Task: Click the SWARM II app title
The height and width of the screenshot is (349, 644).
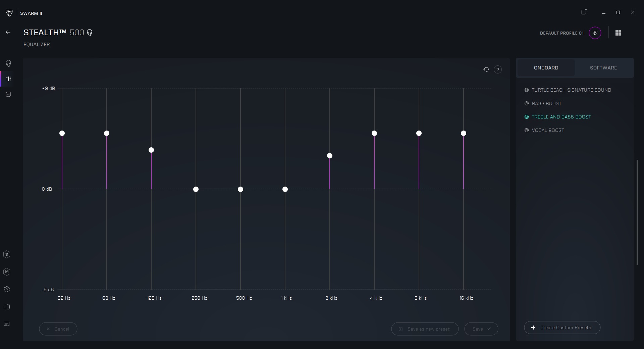Action: click(x=31, y=13)
